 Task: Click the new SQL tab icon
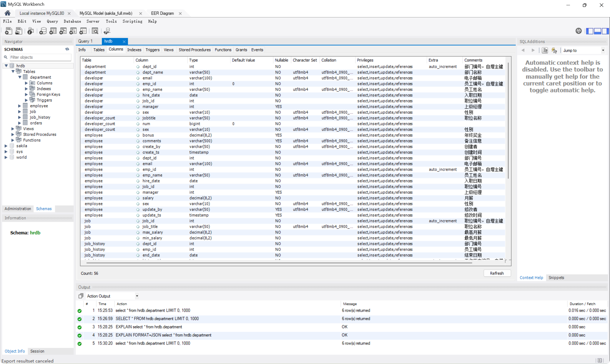point(8,31)
